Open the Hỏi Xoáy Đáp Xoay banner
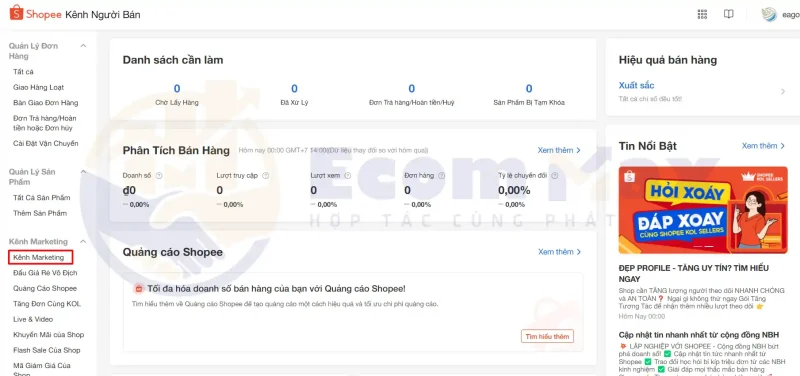800x376 pixels. pyautogui.click(x=703, y=210)
